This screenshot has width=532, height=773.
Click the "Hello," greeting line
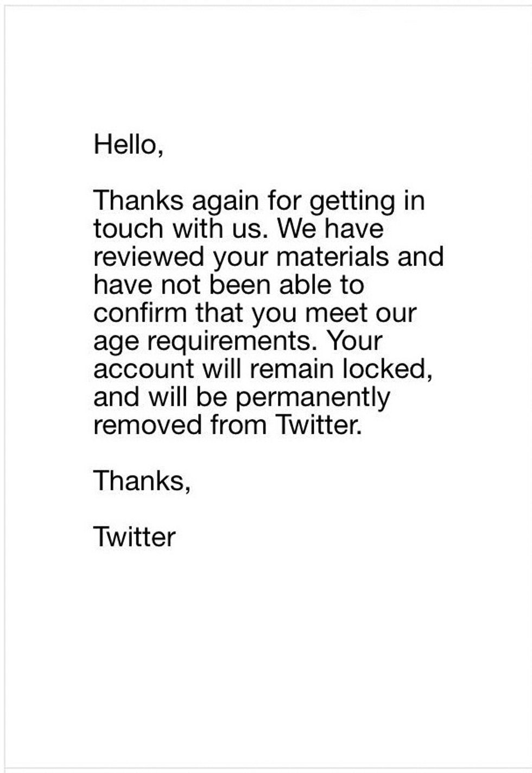(x=128, y=144)
